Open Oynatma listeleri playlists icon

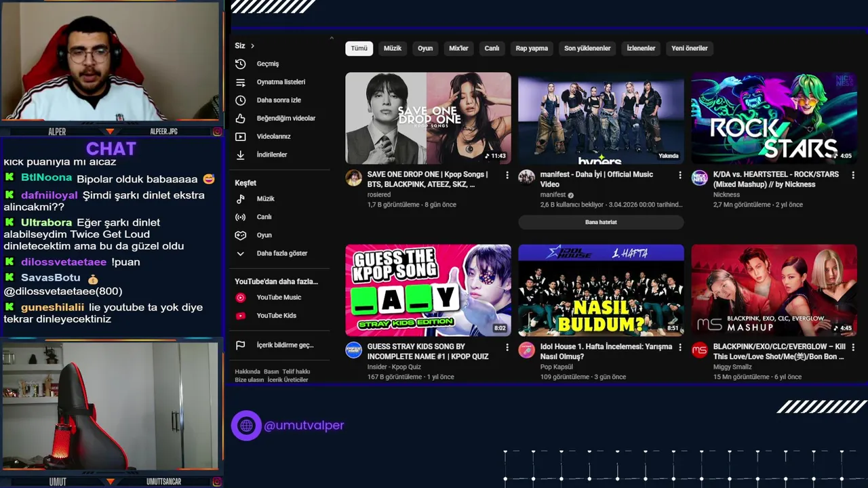point(240,82)
